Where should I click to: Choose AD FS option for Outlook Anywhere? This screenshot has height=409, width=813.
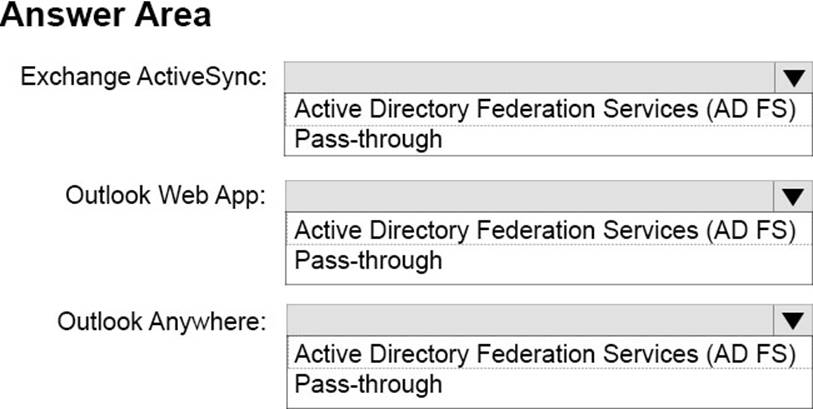(544, 354)
